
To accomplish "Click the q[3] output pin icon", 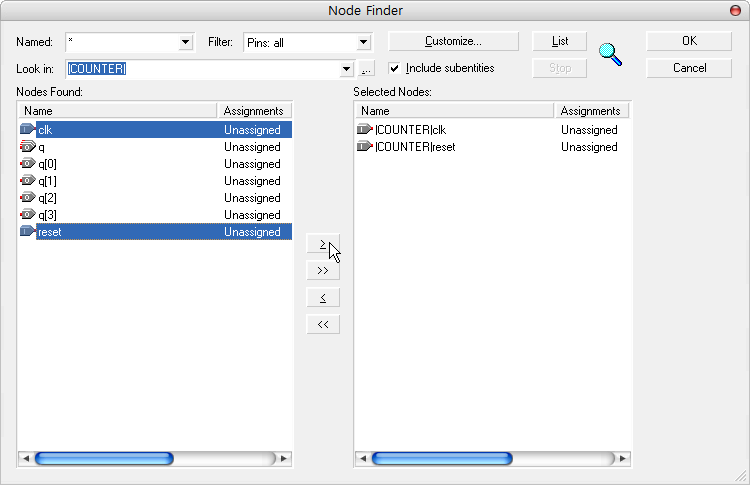I will (27, 215).
